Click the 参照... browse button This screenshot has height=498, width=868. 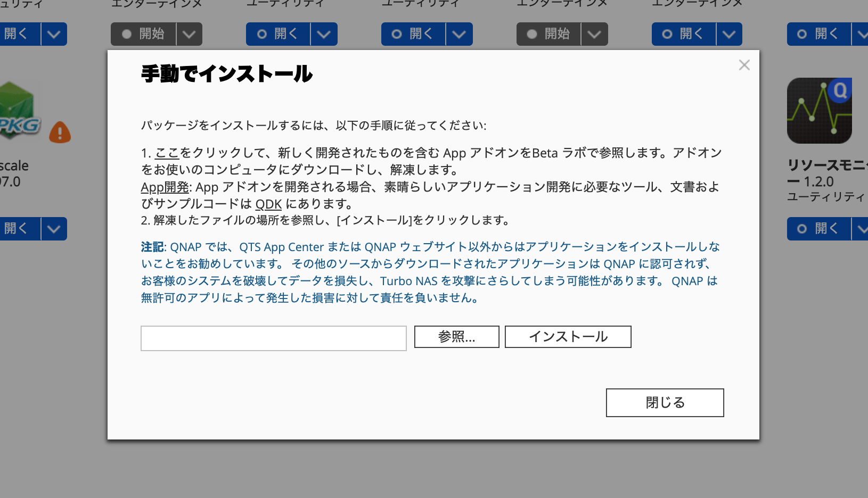(x=456, y=336)
